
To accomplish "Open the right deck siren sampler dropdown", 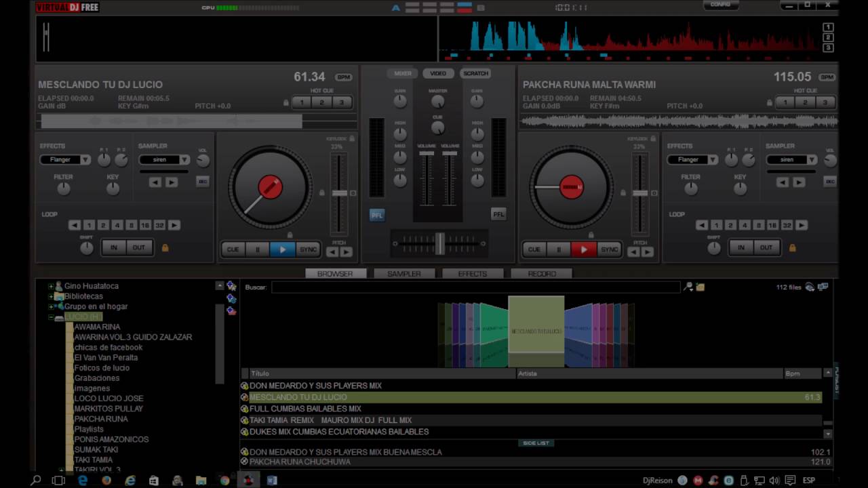I will [x=792, y=160].
